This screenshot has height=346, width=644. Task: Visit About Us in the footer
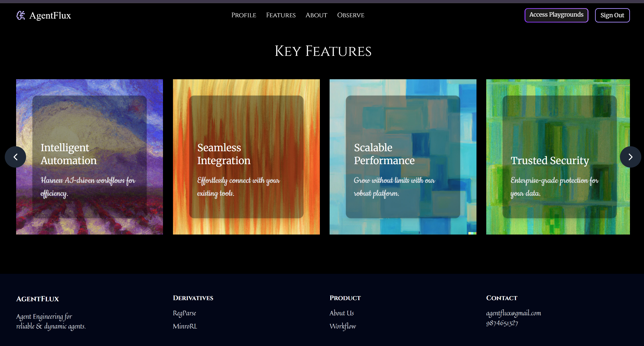click(342, 313)
